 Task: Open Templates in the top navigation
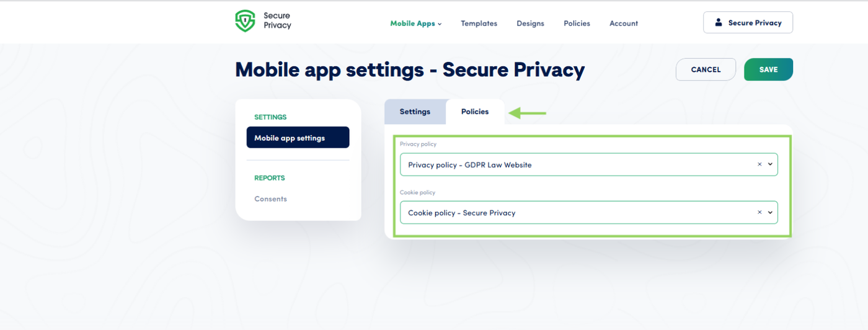pos(479,24)
